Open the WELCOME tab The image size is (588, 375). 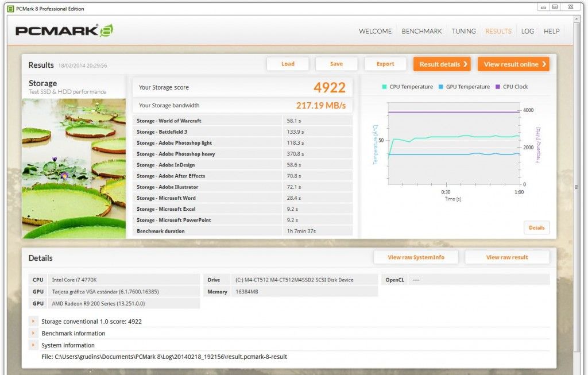tap(375, 31)
